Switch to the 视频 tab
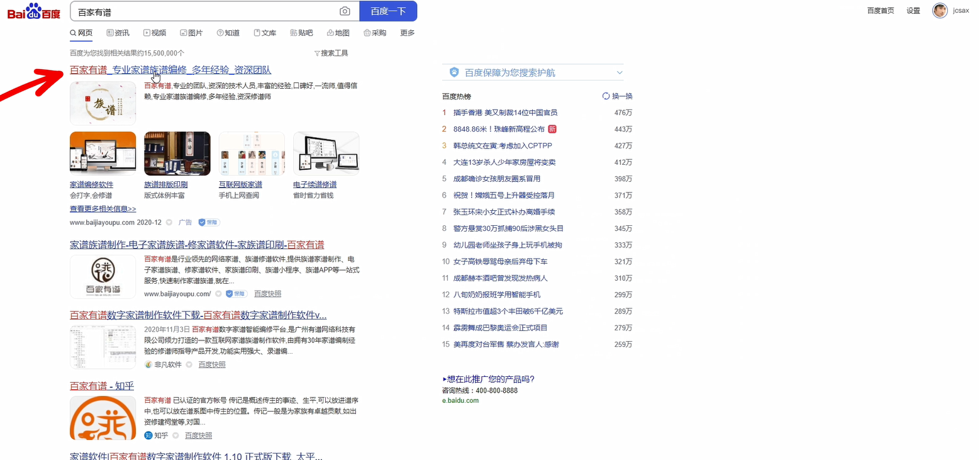The width and height of the screenshot is (980, 460). coord(155,33)
